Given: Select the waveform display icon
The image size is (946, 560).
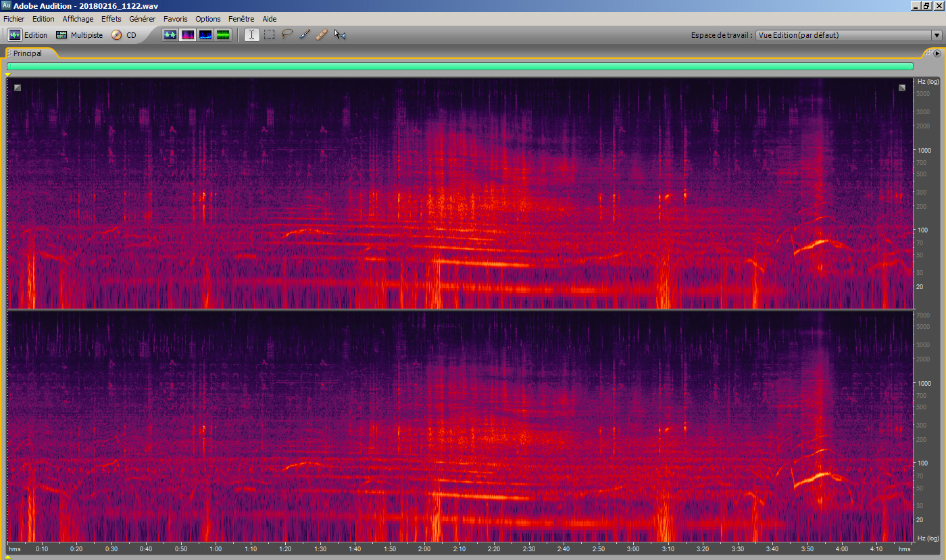Looking at the screenshot, I should click(x=170, y=35).
